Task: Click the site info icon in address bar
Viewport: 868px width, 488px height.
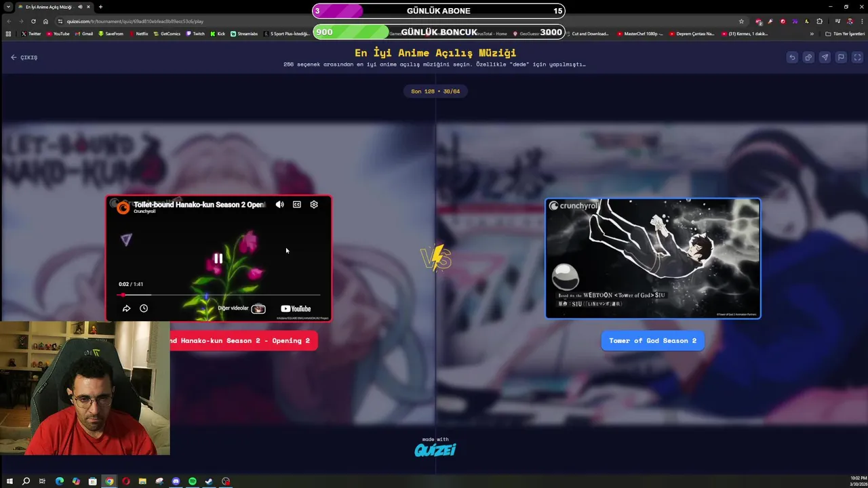Action: (x=60, y=21)
